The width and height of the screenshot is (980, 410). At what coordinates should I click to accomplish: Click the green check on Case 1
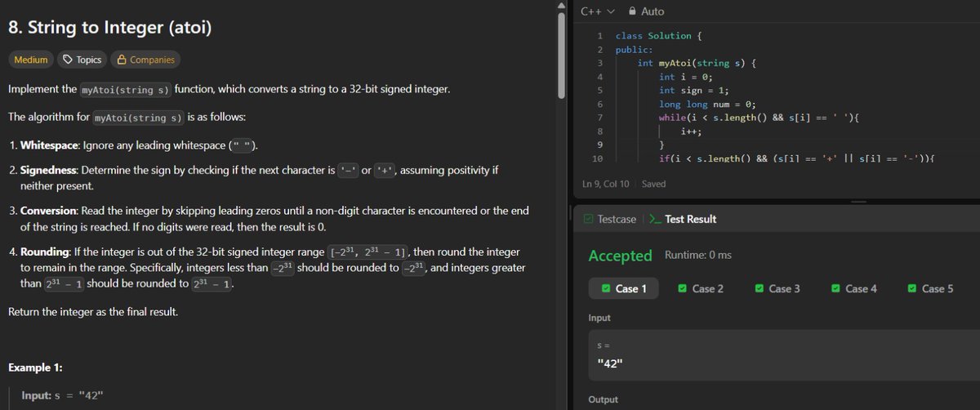point(605,288)
